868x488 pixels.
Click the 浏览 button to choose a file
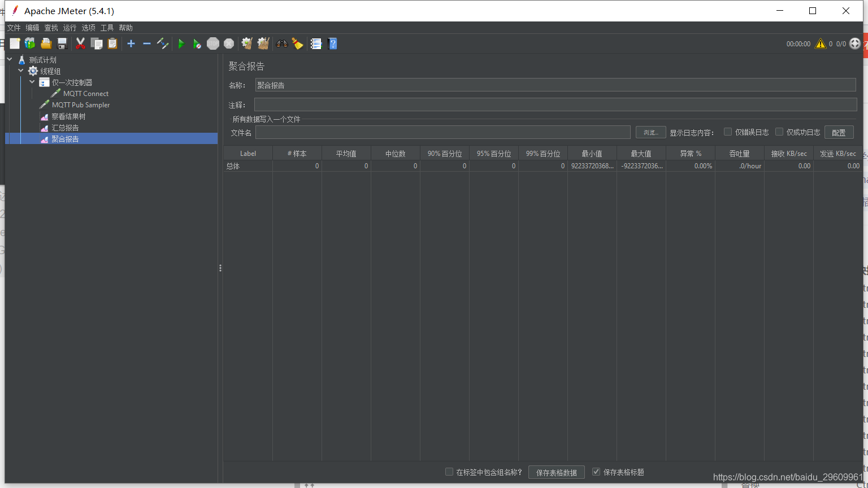(x=650, y=132)
